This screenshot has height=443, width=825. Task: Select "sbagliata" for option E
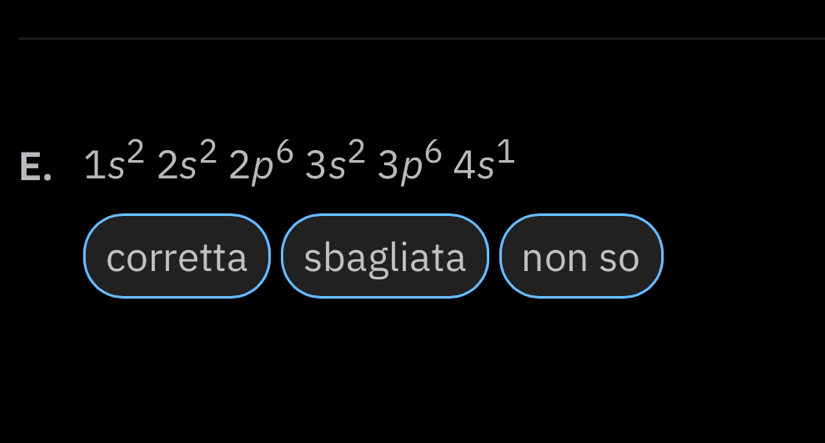pyautogui.click(x=385, y=257)
